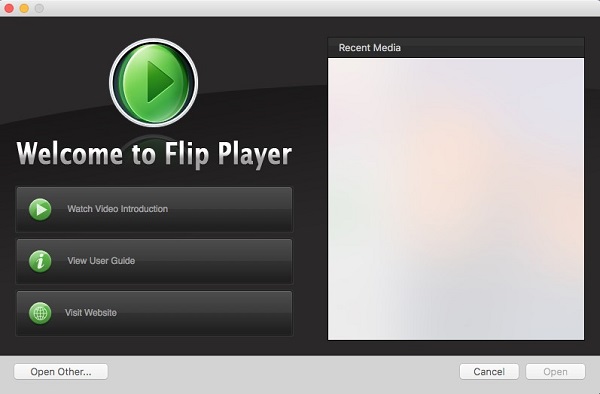Close the window with the red button
The height and width of the screenshot is (394, 600).
(x=9, y=8)
